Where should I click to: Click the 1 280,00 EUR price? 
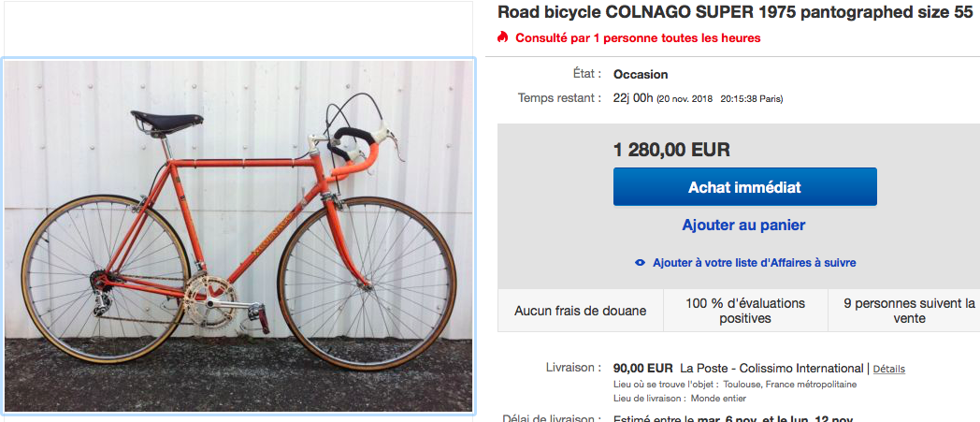[x=671, y=150]
